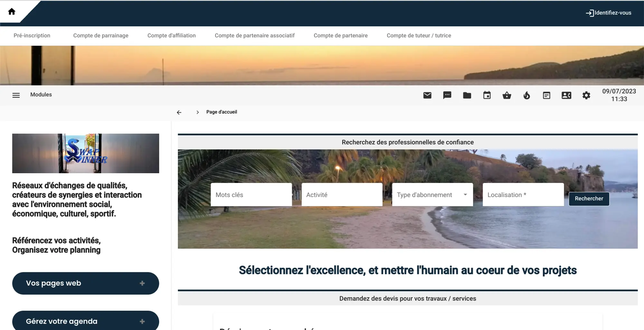644x330 pixels.
Task: Open the contact card icon
Action: tap(566, 95)
